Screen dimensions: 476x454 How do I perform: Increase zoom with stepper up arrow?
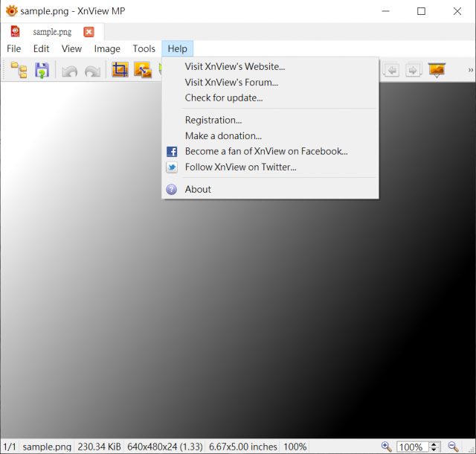[434, 444]
